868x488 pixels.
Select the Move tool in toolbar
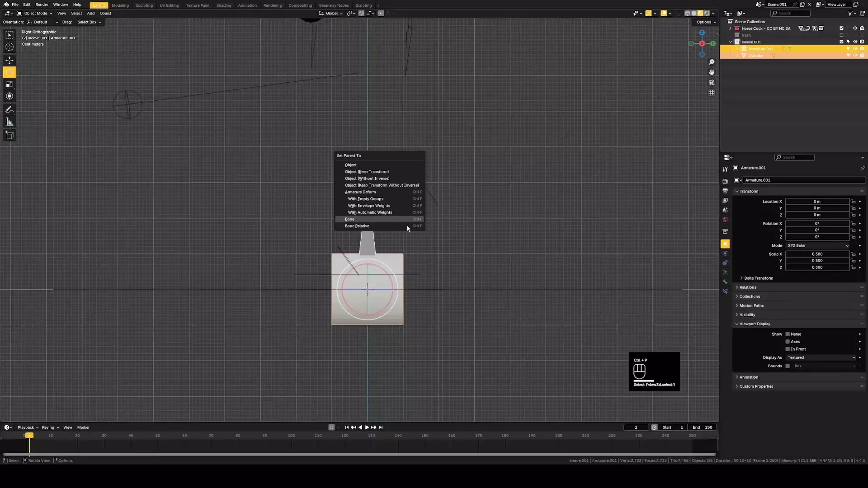pos(9,61)
